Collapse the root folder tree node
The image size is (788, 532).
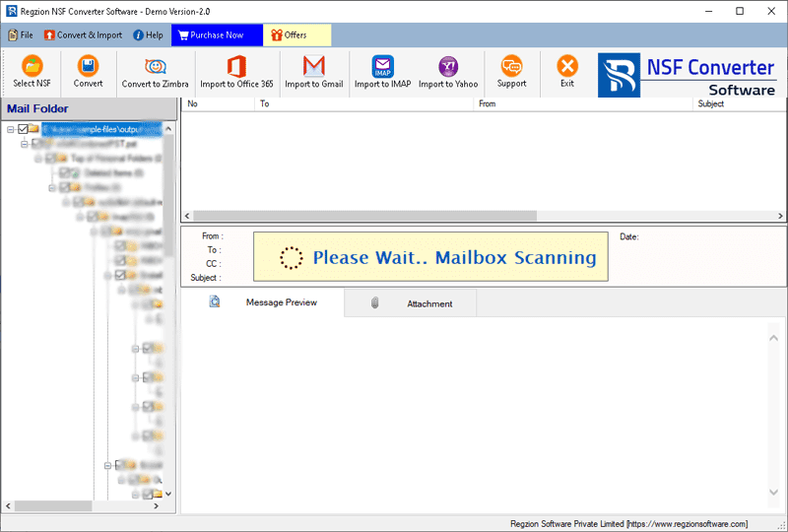[x=10, y=129]
